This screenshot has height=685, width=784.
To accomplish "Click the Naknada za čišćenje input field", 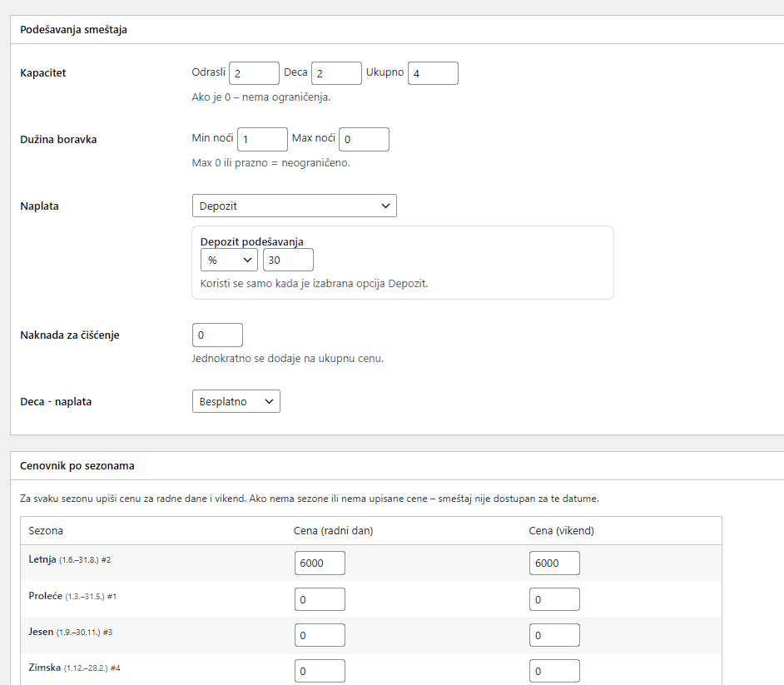I will 217,335.
